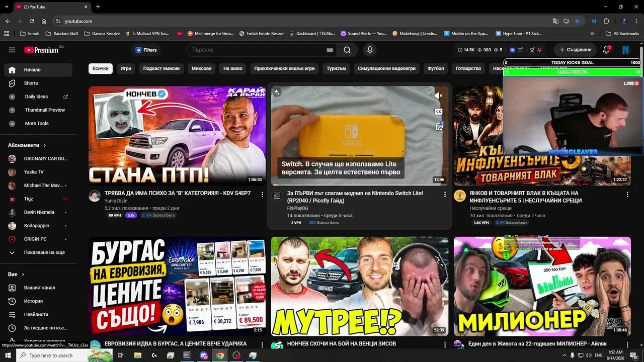The height and width of the screenshot is (362, 644).
Task: Open the All Bookmarks folder
Action: click(x=623, y=34)
